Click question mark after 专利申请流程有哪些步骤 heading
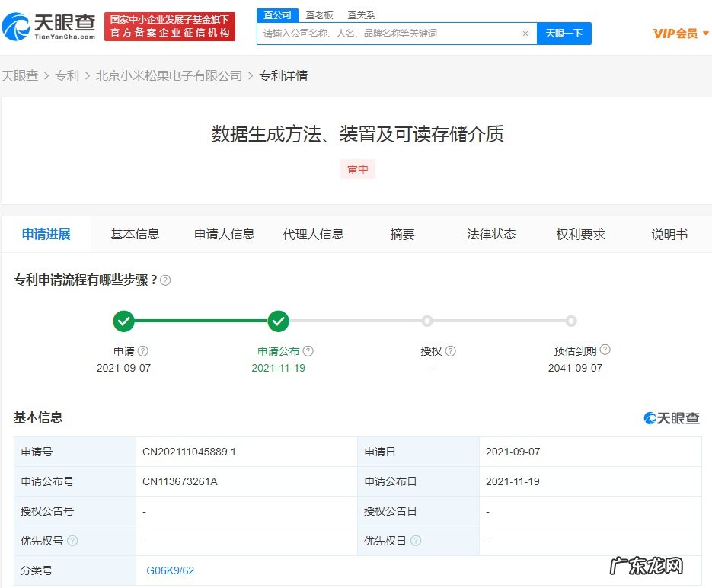The image size is (712, 588). tap(164, 280)
